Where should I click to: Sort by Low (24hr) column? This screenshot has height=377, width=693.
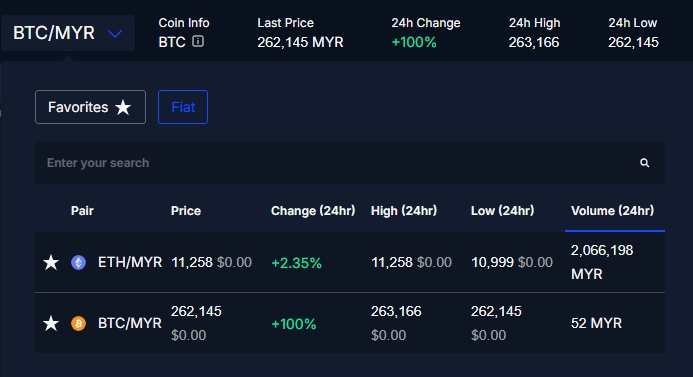503,210
